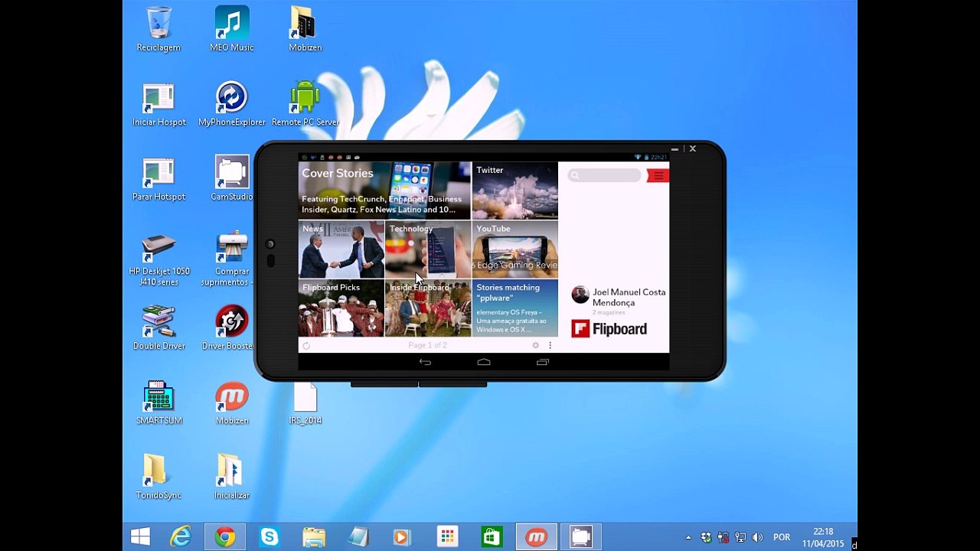
Task: Open the red Flipboard hamburger menu
Action: coord(658,176)
